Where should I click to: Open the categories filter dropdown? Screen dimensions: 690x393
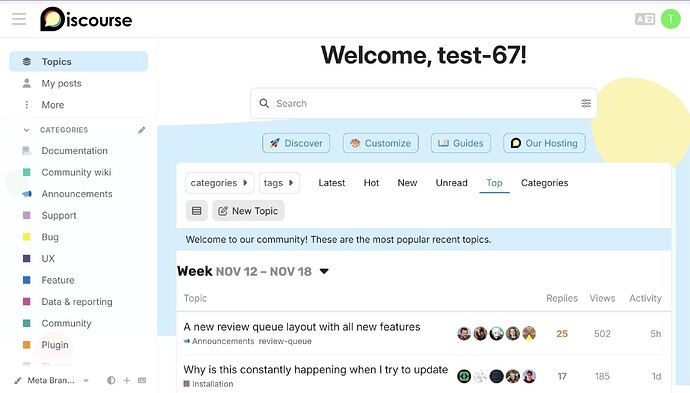coord(220,183)
